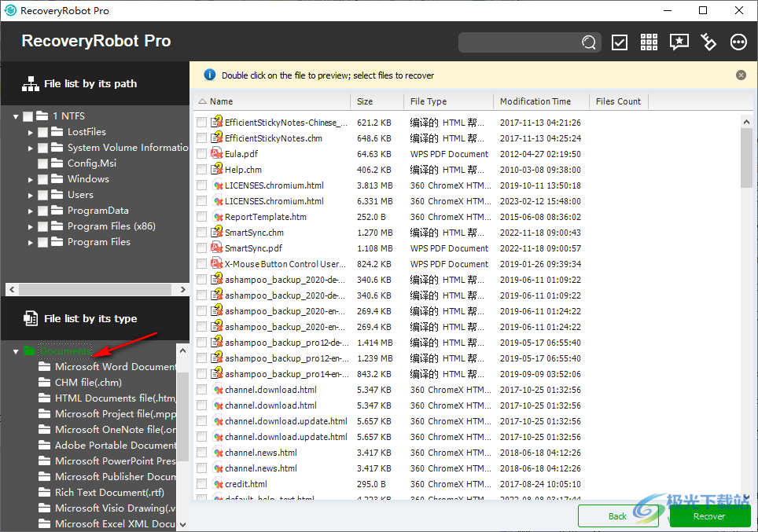758x532 pixels.
Task: Select Microsoft Project file type
Action: (x=116, y=413)
